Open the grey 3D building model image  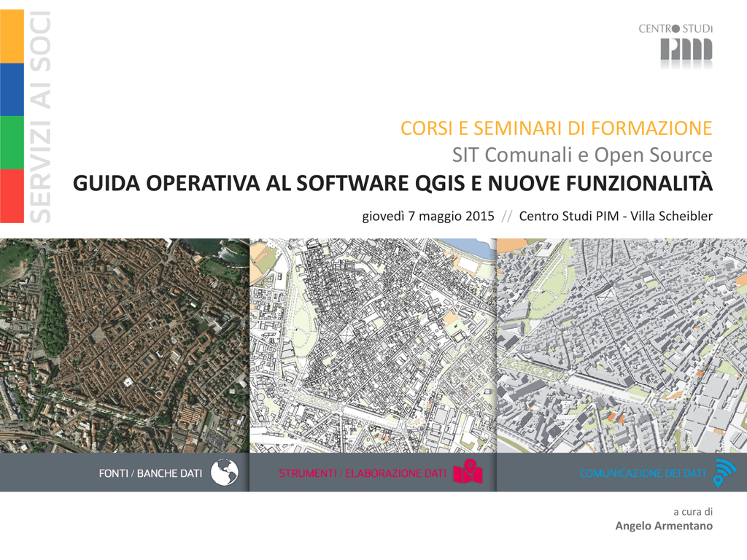tap(622, 345)
